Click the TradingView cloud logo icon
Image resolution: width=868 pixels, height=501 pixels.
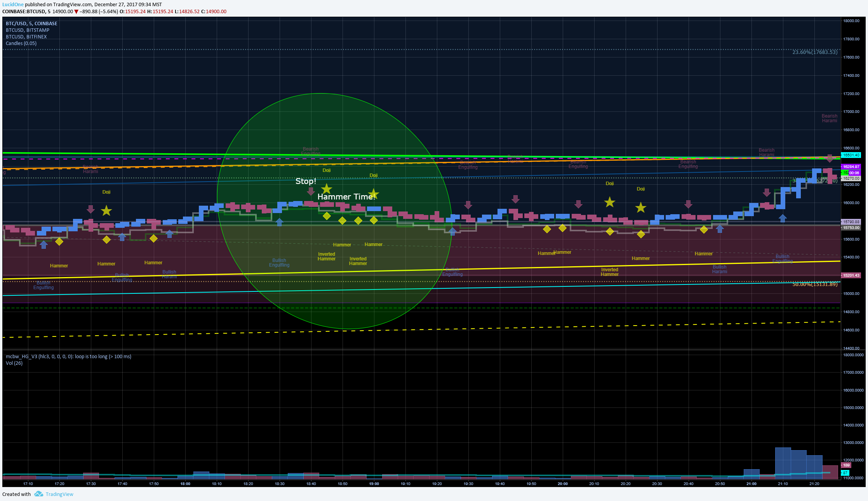(x=38, y=494)
